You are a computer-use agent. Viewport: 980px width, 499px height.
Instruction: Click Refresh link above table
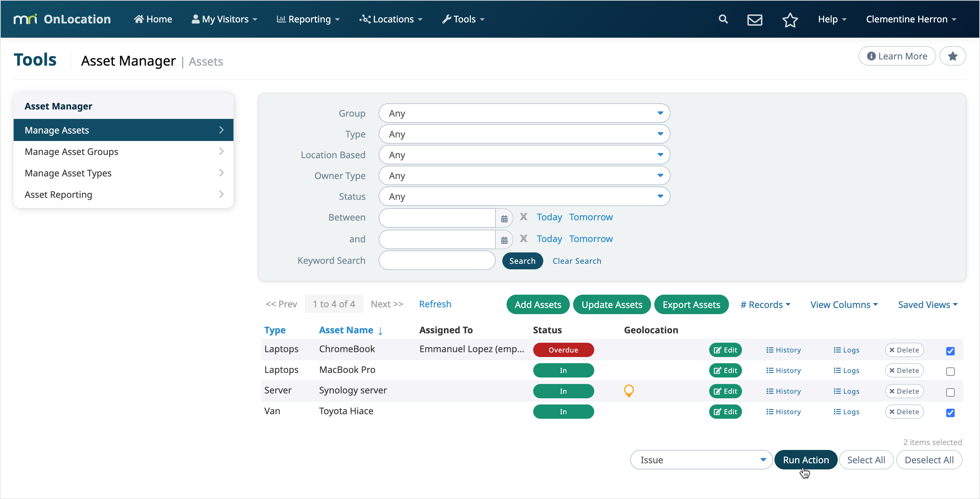pos(435,304)
